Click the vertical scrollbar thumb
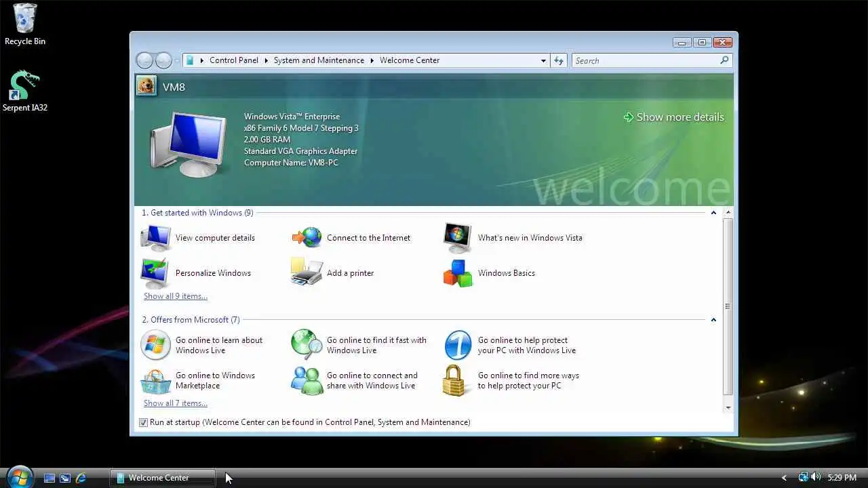The height and width of the screenshot is (488, 868). 728,306
